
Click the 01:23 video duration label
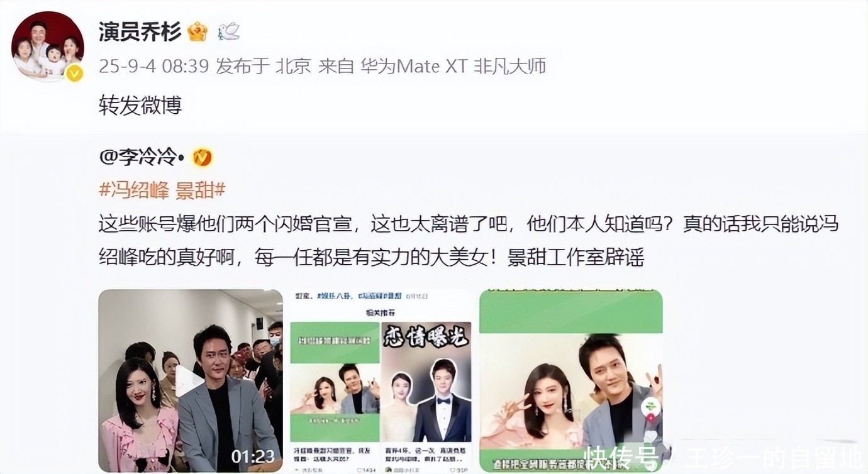point(252,456)
